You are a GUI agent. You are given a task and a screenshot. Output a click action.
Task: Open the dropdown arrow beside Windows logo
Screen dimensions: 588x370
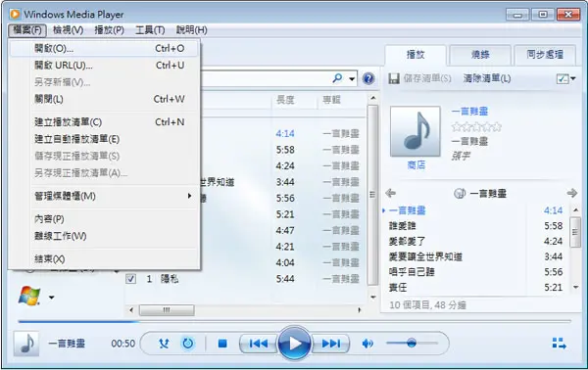click(x=51, y=298)
